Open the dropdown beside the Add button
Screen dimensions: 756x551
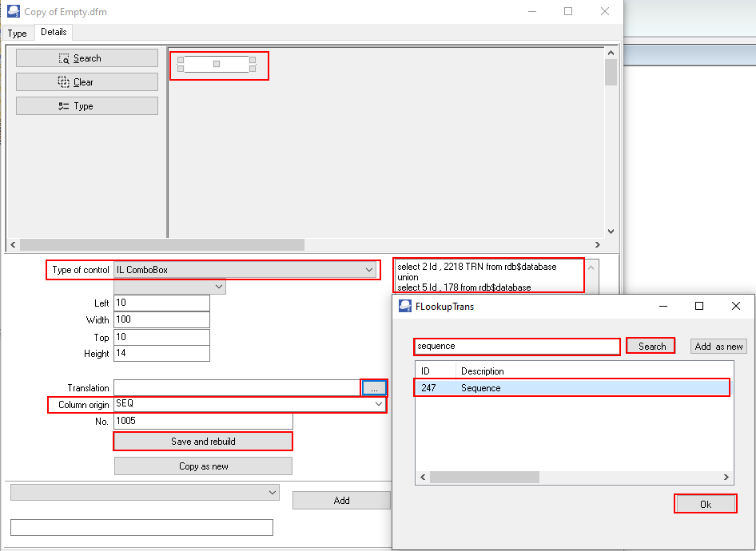tap(273, 492)
